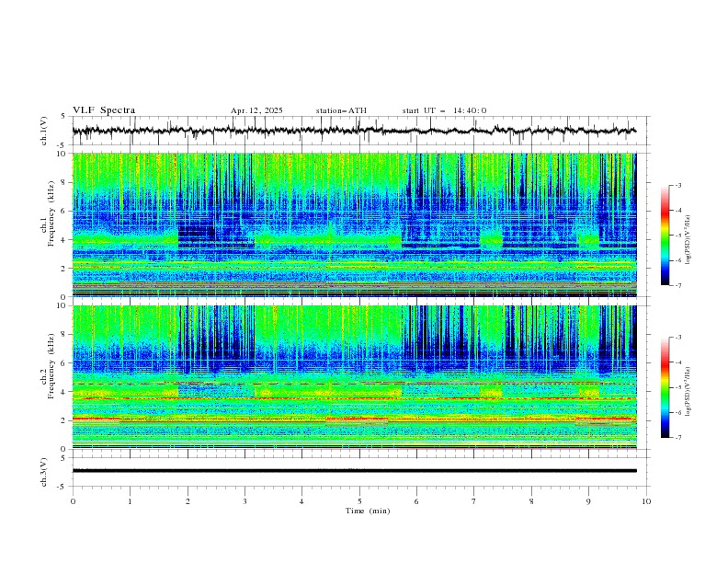The height and width of the screenshot is (563, 728).
Task: Click the 'Time (min)' axis label
Action: (368, 511)
